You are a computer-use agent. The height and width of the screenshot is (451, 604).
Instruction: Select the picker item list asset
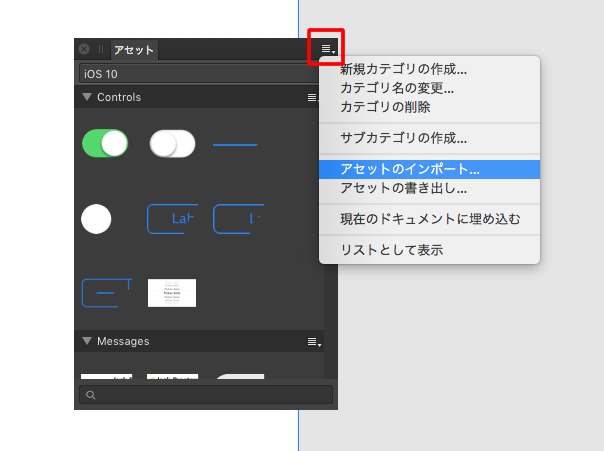[x=172, y=293]
